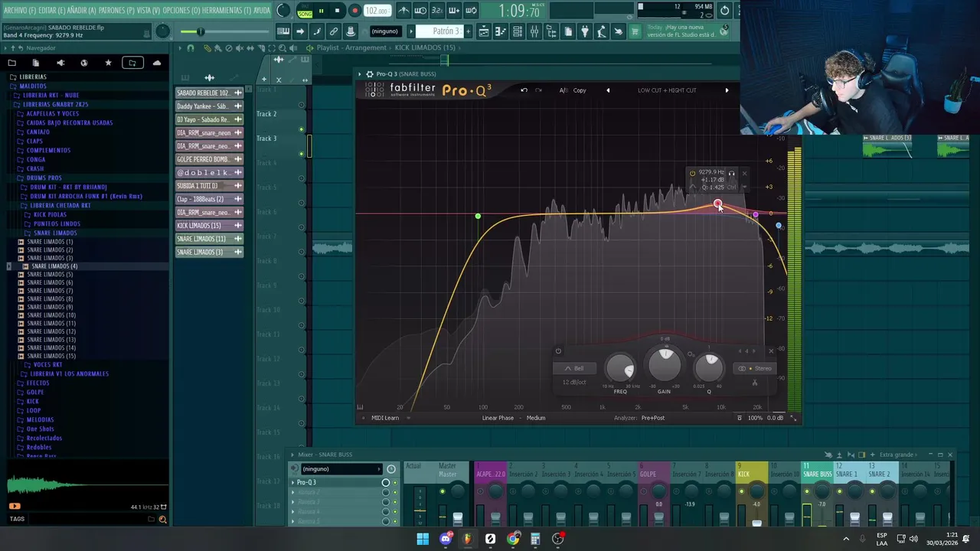Click Copy button in Pro-Q 3
This screenshot has width=980, height=551.
tap(580, 90)
